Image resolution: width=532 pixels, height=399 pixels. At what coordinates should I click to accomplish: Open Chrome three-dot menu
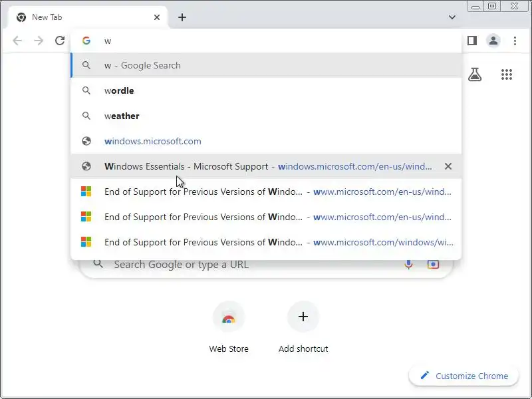515,41
